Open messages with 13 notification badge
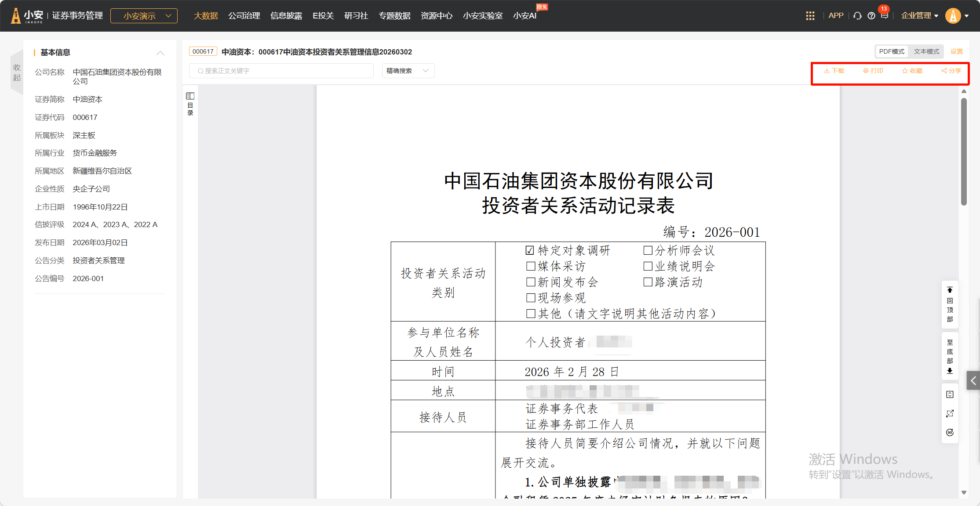This screenshot has height=506, width=980. (x=885, y=15)
